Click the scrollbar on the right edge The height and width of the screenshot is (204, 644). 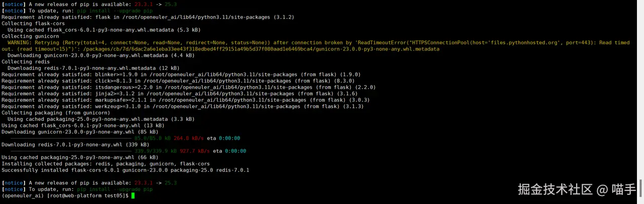pos(640,189)
